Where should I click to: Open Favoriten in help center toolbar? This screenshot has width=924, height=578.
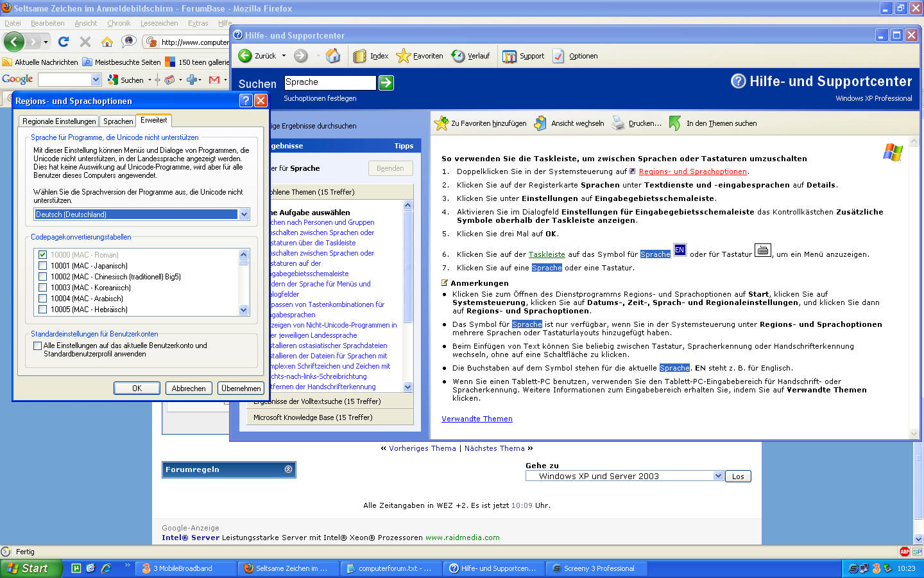(x=420, y=56)
